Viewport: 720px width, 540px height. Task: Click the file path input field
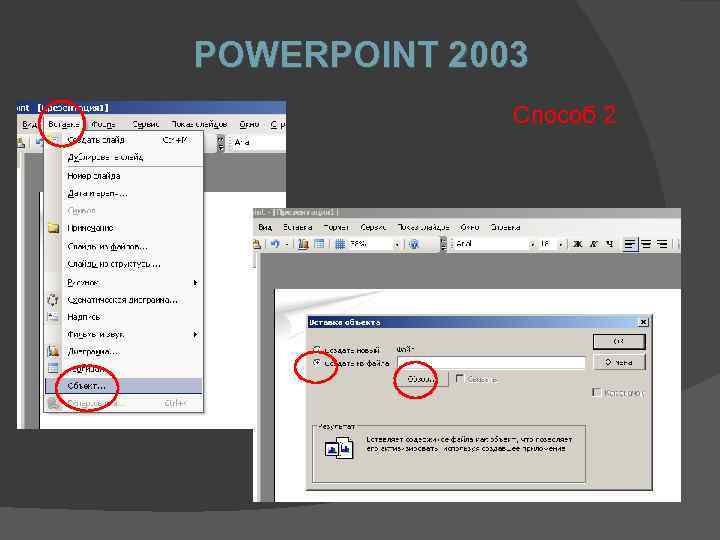[491, 363]
